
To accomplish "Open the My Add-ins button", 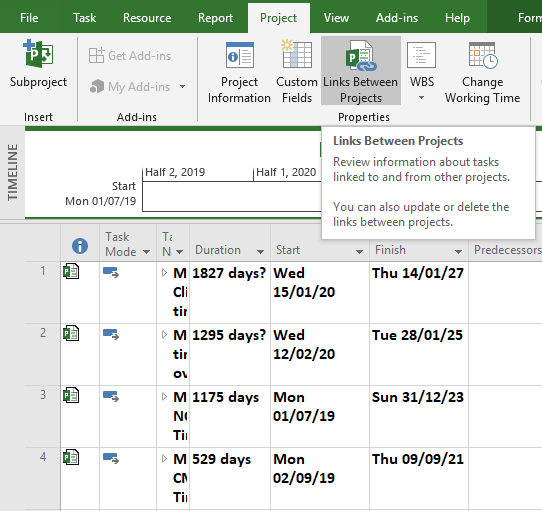I will [x=130, y=86].
